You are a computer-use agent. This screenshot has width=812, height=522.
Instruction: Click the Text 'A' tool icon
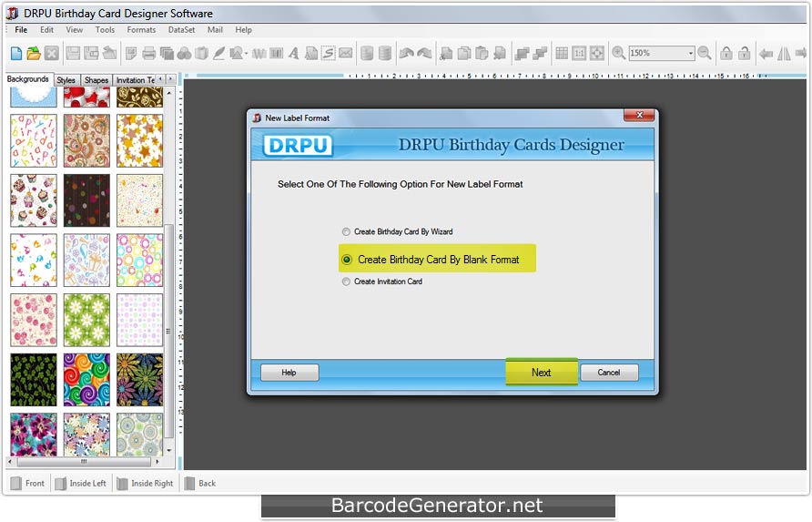point(294,53)
